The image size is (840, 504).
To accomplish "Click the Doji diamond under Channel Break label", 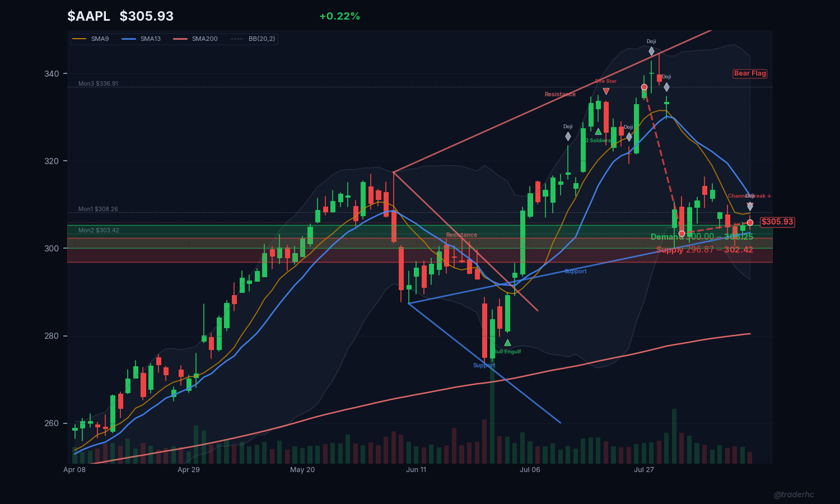I will pyautogui.click(x=750, y=206).
